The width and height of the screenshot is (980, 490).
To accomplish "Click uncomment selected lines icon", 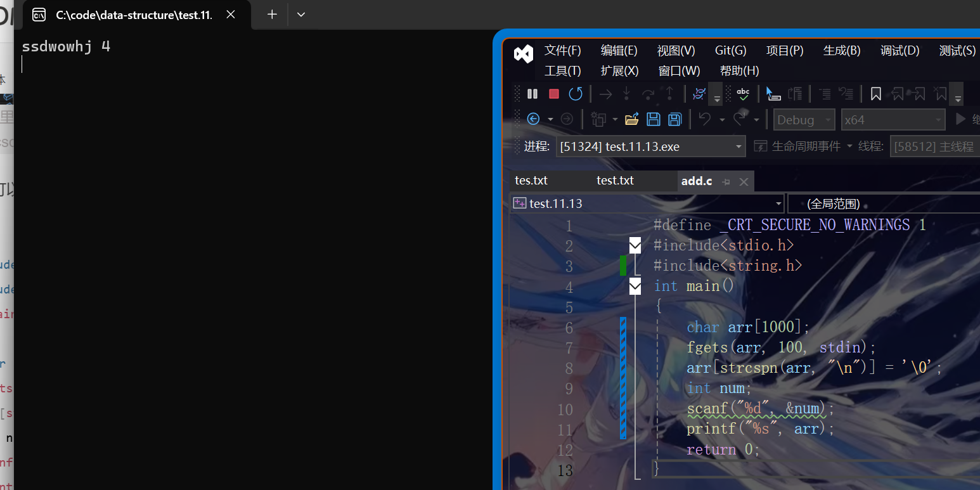I will [x=846, y=94].
